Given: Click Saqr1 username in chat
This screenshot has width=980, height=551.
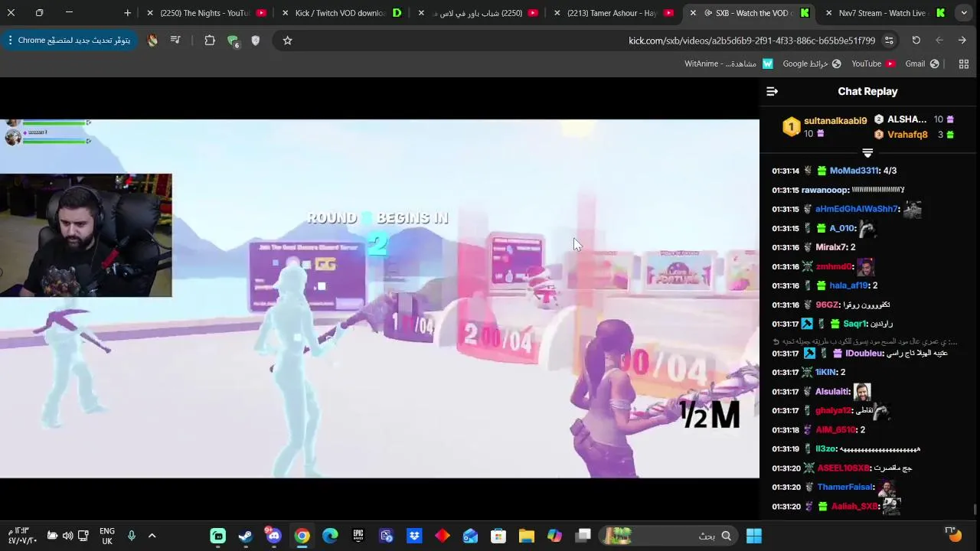Looking at the screenshot, I should pyautogui.click(x=854, y=324).
